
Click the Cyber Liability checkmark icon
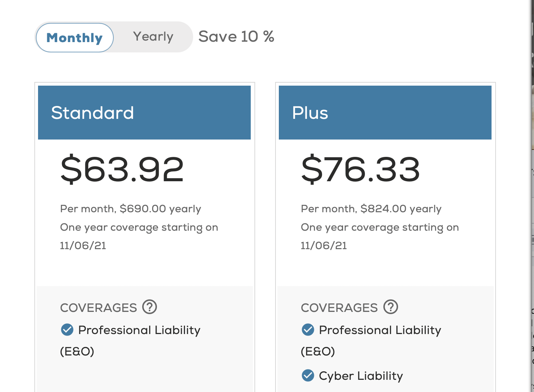[308, 375]
